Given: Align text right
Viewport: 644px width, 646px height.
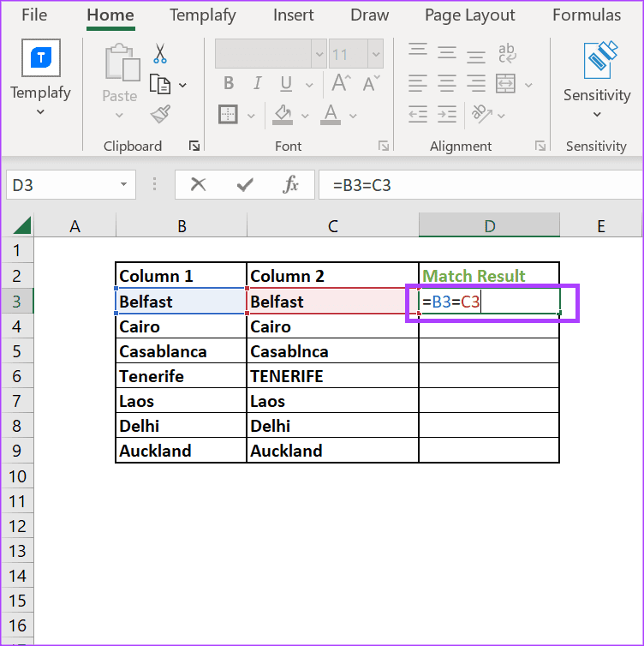Looking at the screenshot, I should point(476,84).
